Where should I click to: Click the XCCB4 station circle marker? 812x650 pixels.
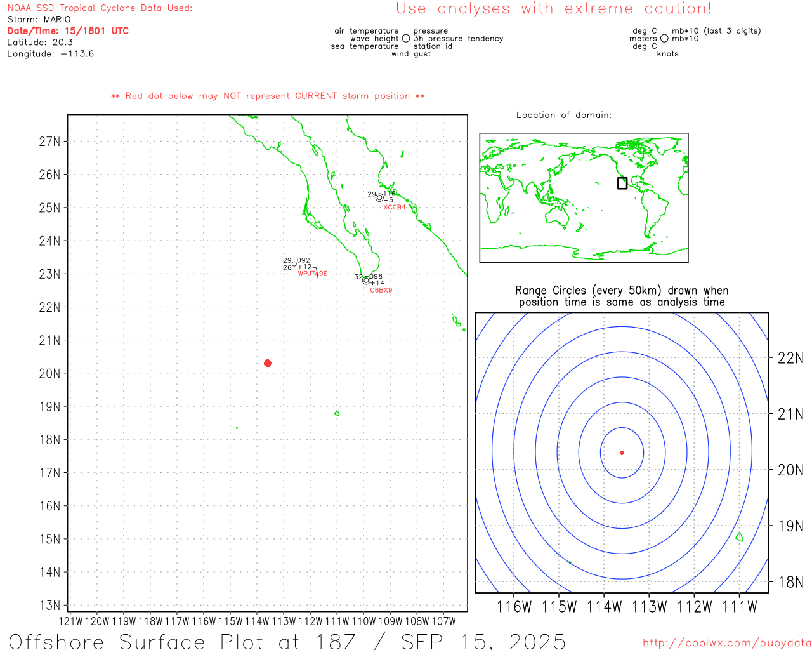tap(379, 197)
